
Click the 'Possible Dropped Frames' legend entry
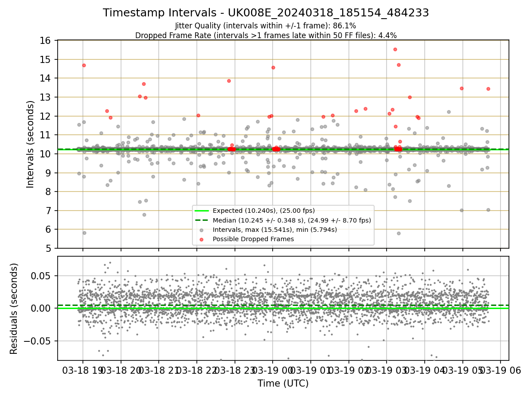[253, 239]
